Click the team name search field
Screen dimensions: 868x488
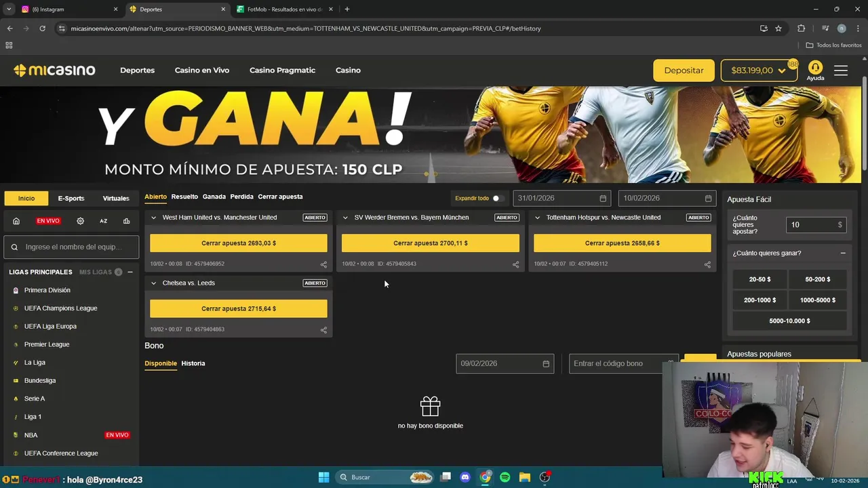(x=71, y=247)
